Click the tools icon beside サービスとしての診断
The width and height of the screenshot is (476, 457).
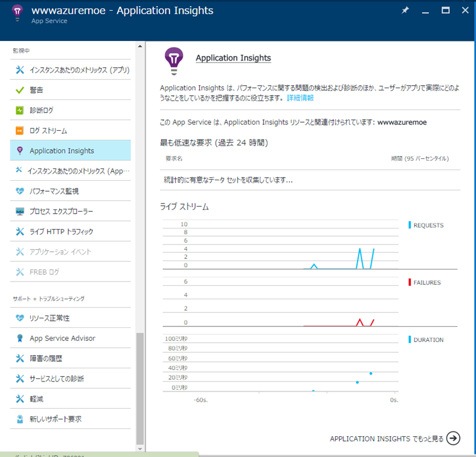pos(20,378)
